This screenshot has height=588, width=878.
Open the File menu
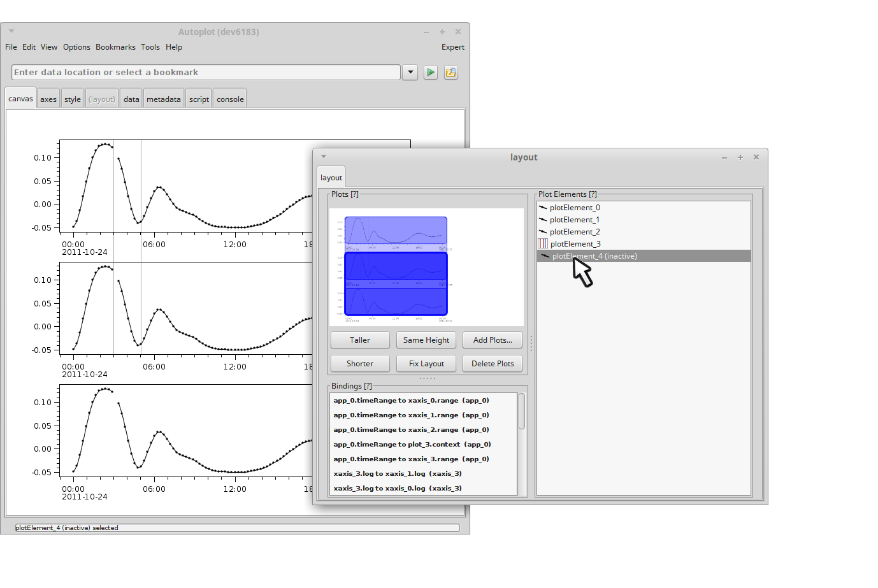[x=11, y=47]
